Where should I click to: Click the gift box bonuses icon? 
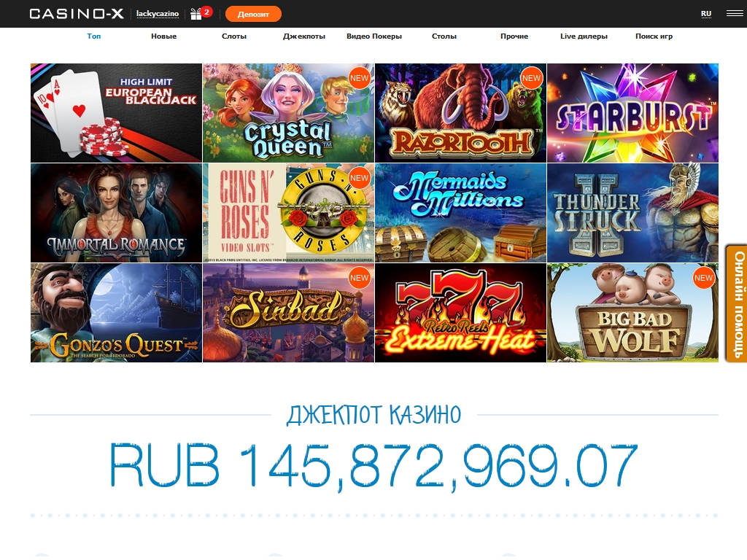pyautogui.click(x=196, y=14)
